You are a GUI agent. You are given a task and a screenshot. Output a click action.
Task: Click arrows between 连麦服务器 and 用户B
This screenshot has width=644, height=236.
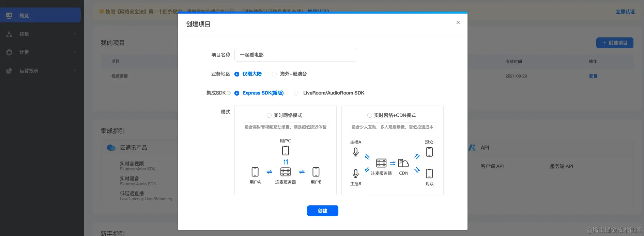coord(302,172)
